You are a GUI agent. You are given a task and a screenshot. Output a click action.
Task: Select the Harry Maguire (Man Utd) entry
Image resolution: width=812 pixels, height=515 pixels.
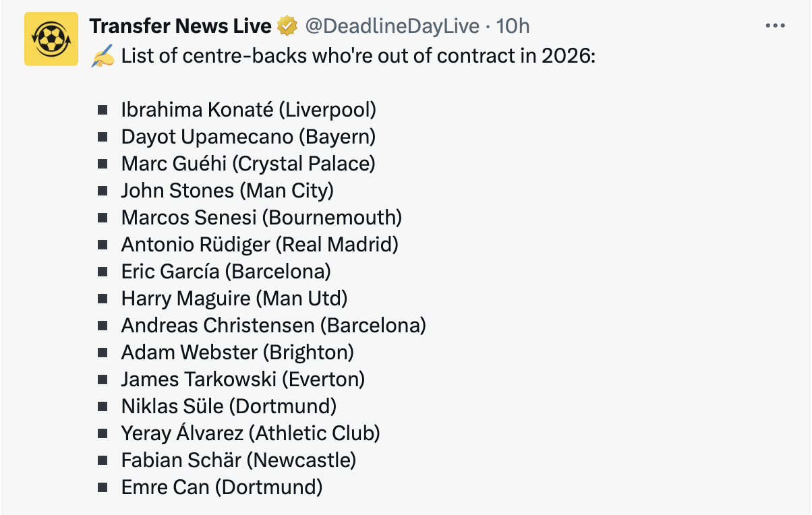234,299
